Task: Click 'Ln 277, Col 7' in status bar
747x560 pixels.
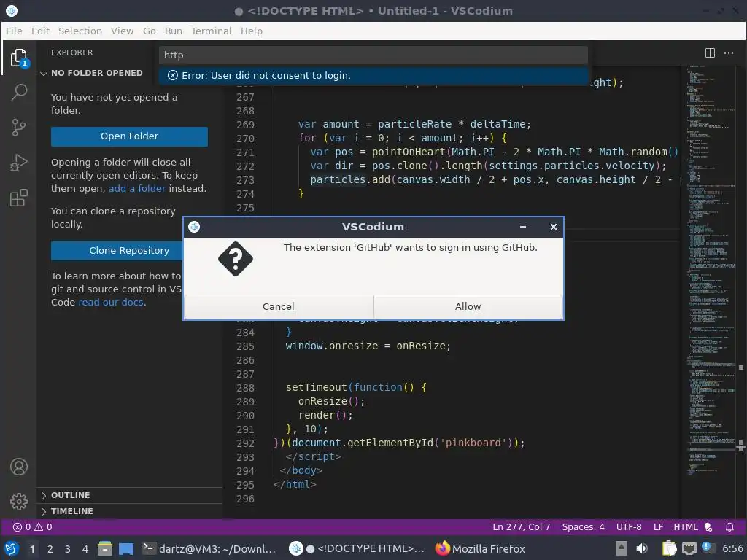Action: 521,527
